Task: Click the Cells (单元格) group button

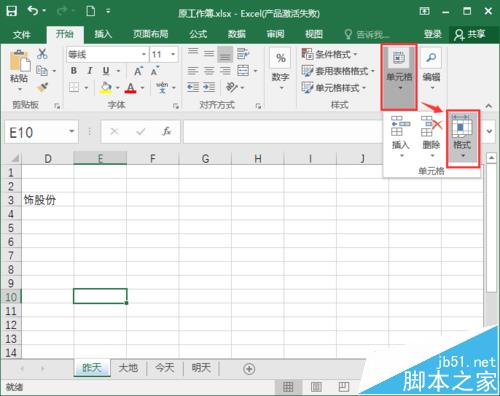Action: click(399, 77)
